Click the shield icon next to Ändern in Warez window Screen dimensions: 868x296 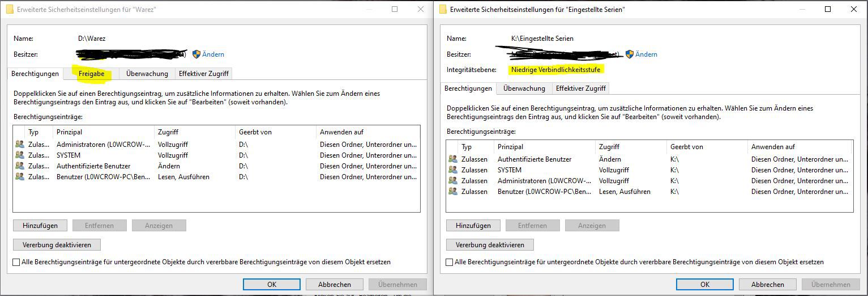tap(196, 54)
